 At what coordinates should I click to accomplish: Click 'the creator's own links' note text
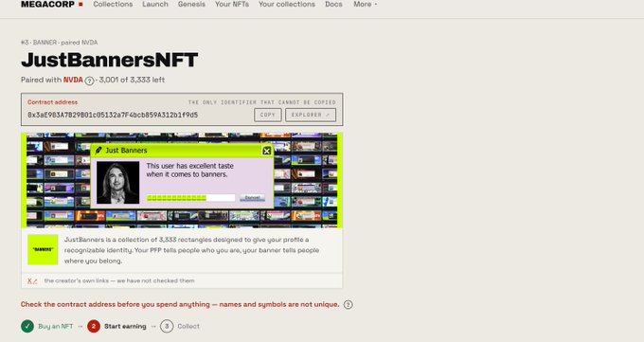[x=119, y=280]
